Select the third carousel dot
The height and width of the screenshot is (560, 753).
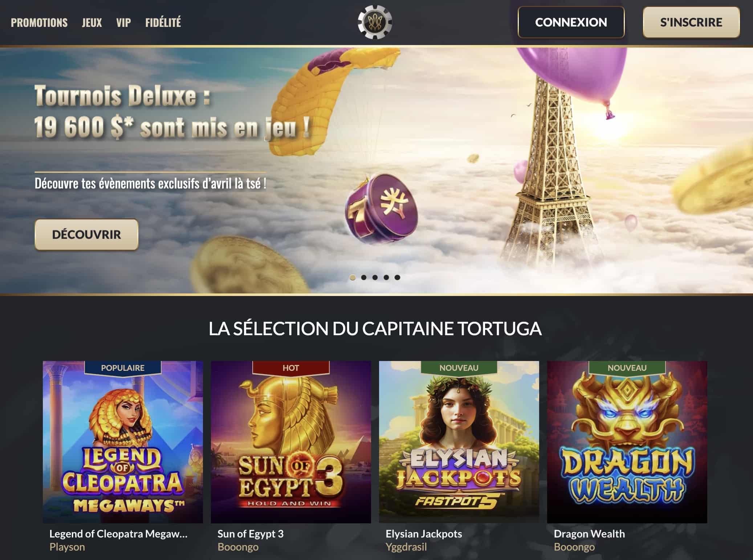click(375, 277)
